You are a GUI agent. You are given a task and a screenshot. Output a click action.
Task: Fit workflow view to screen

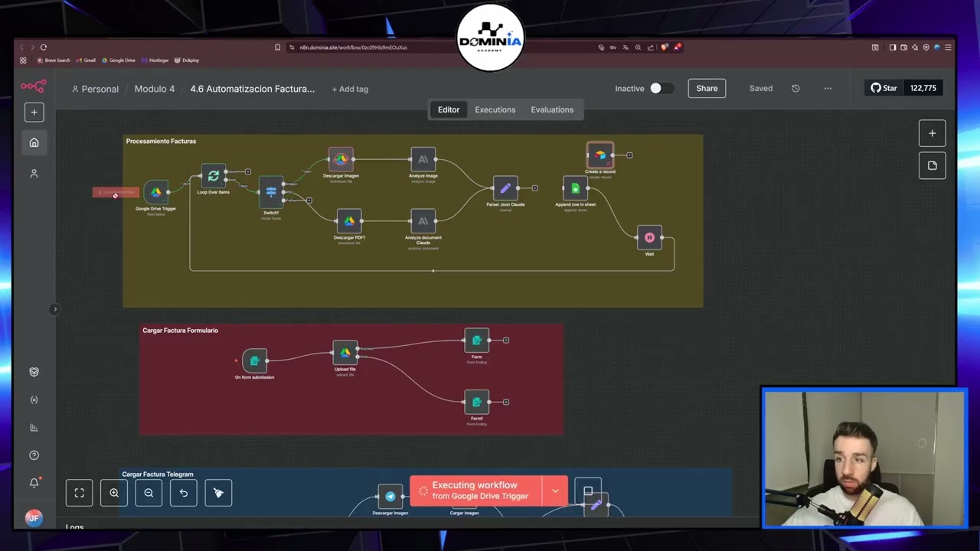point(79,493)
